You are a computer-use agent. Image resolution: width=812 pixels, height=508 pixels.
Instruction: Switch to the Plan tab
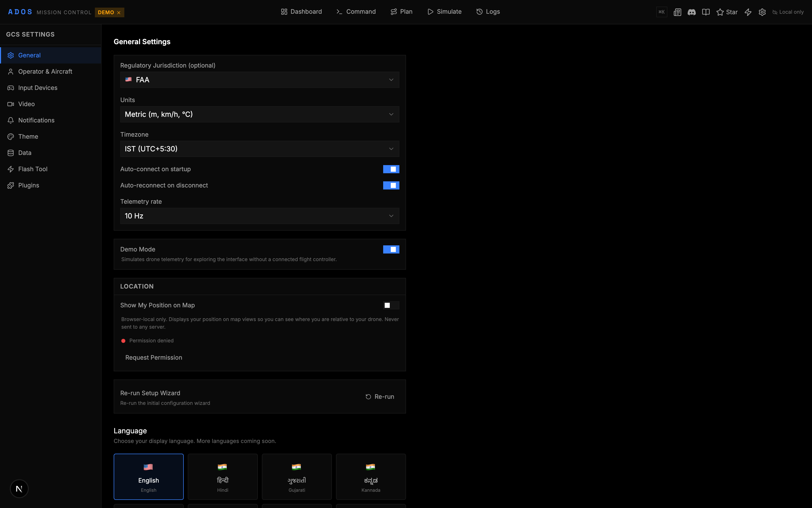coord(402,12)
